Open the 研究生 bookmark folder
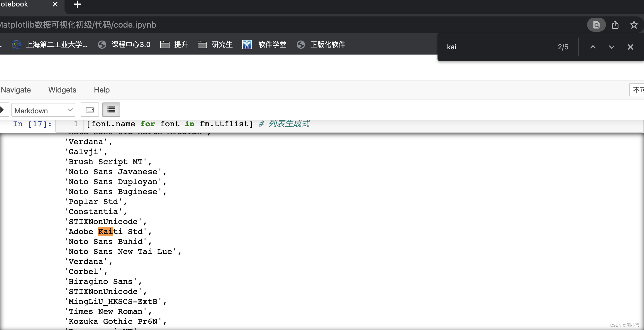 (x=215, y=45)
